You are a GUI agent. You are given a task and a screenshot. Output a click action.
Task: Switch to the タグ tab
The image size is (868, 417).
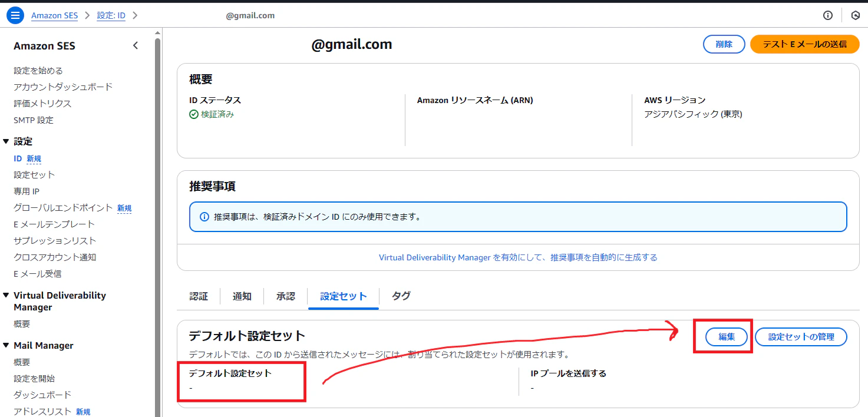401,296
